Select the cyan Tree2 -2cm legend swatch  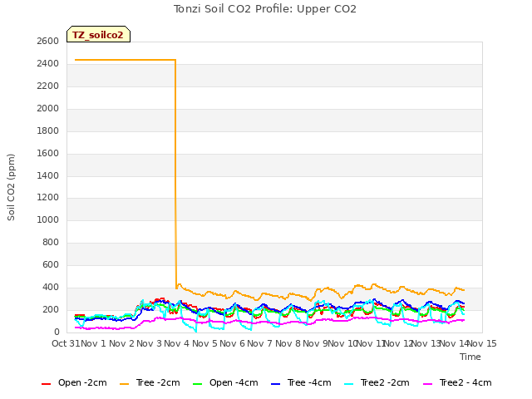[348, 384]
